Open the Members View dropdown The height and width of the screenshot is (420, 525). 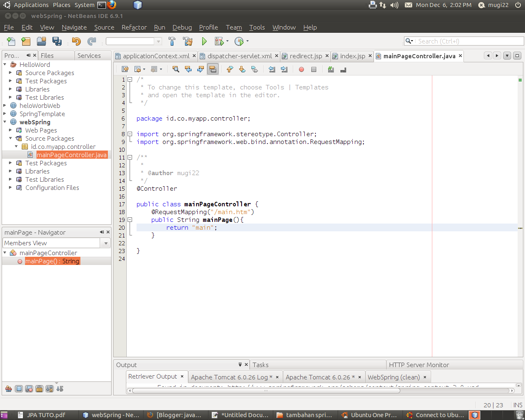click(x=106, y=243)
